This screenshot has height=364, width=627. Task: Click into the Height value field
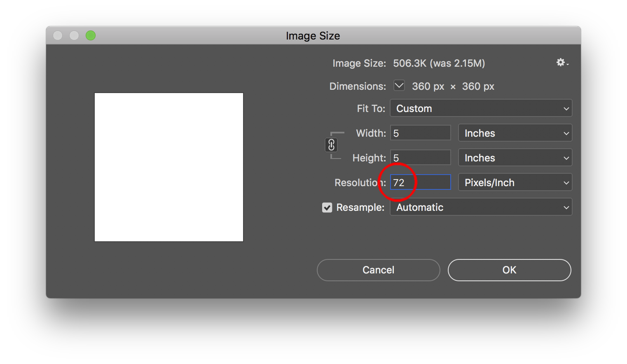420,158
